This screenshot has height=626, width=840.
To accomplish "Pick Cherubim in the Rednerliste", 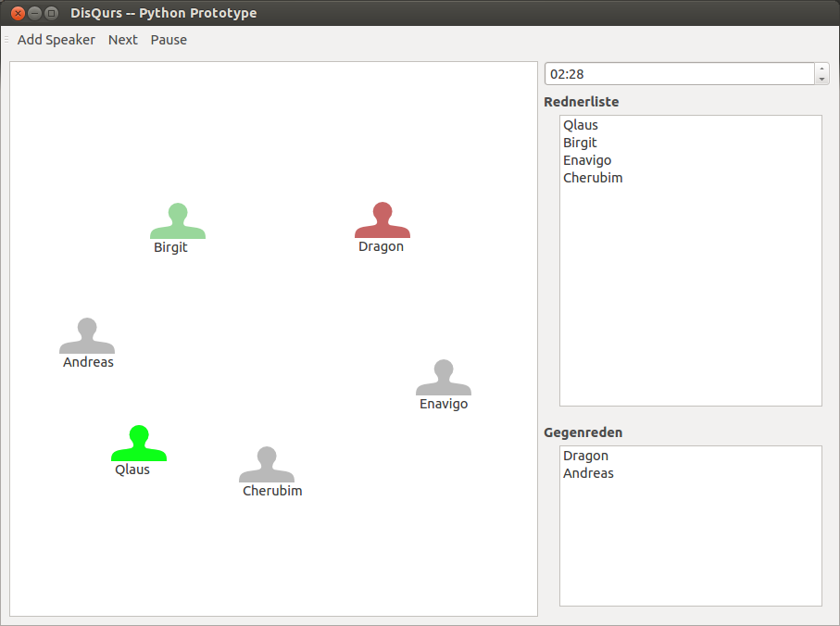I will click(593, 178).
